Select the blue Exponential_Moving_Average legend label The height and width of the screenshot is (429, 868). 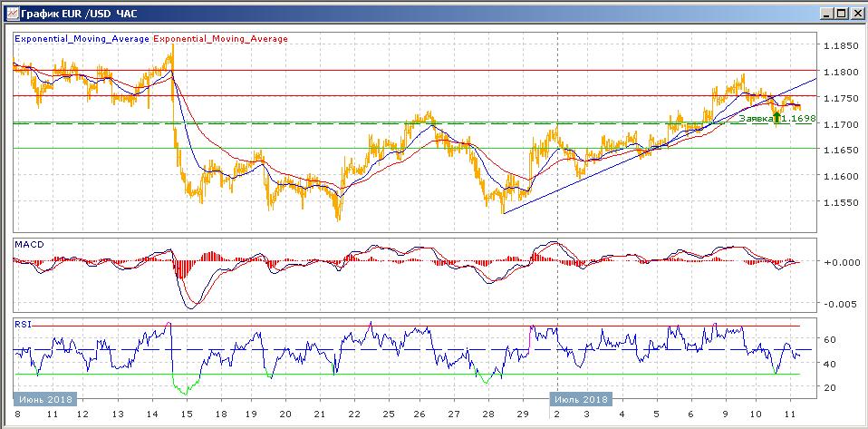point(82,39)
